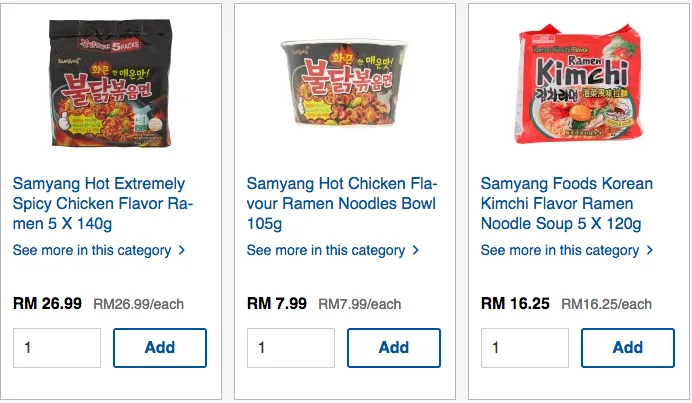
Task: Add the RM 7.99 Ramen Noodles Bowl to cart
Action: [394, 348]
